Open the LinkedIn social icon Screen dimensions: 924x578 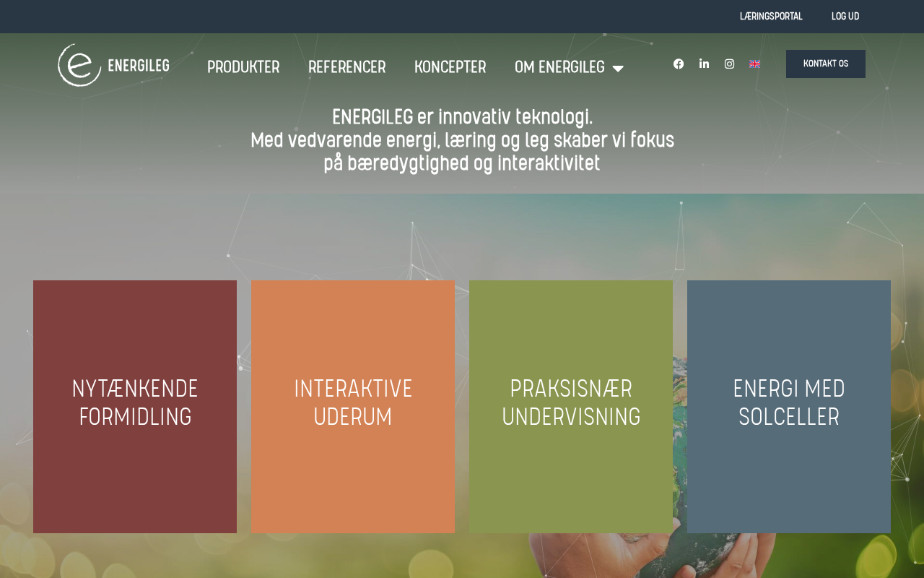(704, 64)
